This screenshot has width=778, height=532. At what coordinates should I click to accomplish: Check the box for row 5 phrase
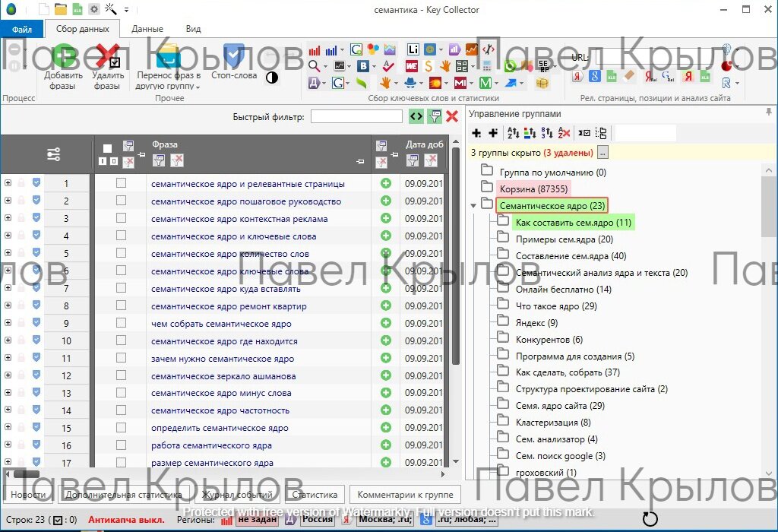pos(121,253)
